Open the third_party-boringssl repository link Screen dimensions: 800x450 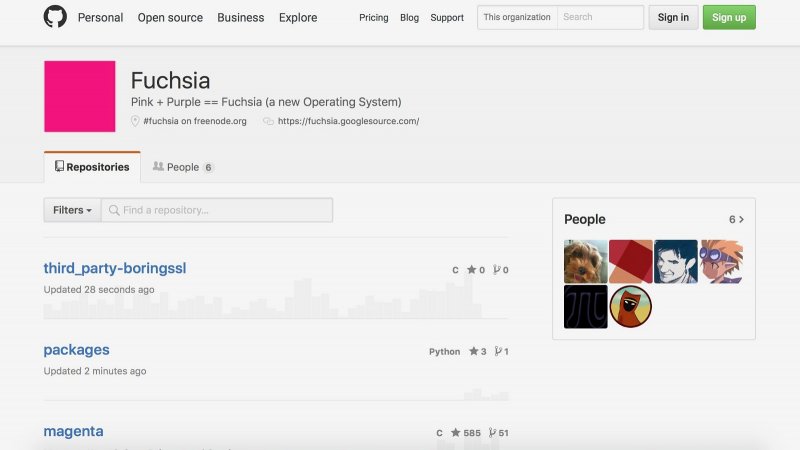115,268
